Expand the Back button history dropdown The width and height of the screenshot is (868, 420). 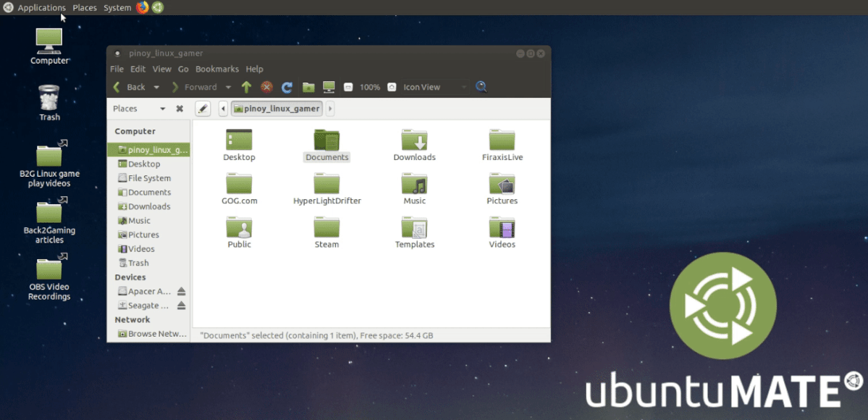156,86
